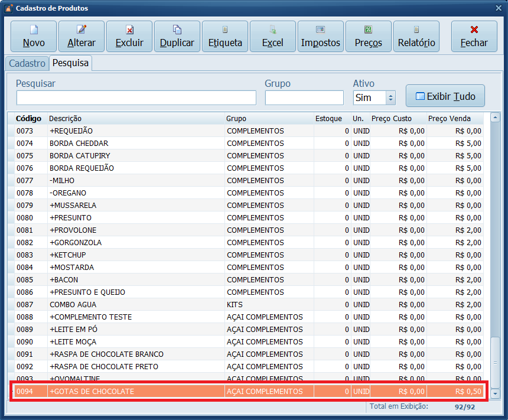This screenshot has height=420, width=508.
Task: Open the Impostos taxes icon
Action: 321,37
